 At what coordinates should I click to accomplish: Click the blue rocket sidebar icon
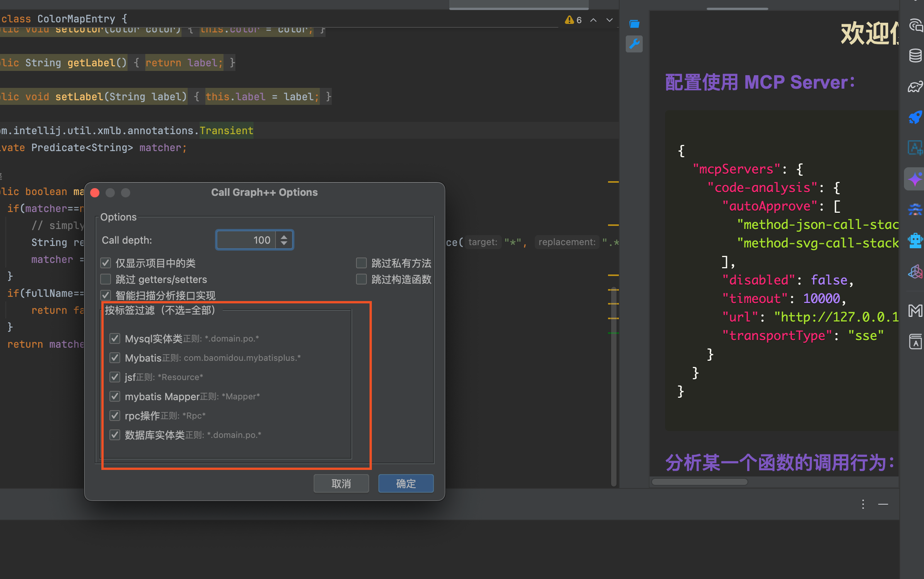[x=915, y=118]
